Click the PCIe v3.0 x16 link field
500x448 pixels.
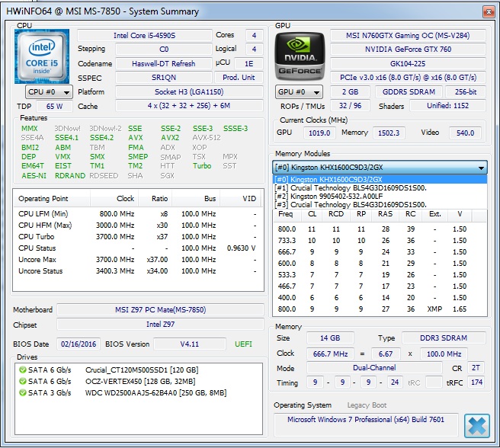pyautogui.click(x=408, y=78)
